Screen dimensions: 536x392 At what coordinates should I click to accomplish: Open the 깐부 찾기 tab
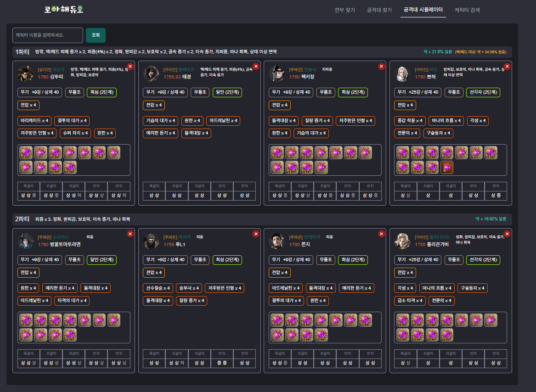pyautogui.click(x=345, y=10)
